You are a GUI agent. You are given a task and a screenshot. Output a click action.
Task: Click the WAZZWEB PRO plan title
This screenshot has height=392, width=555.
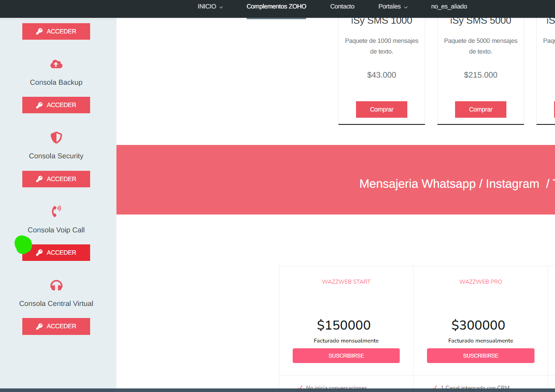click(480, 282)
